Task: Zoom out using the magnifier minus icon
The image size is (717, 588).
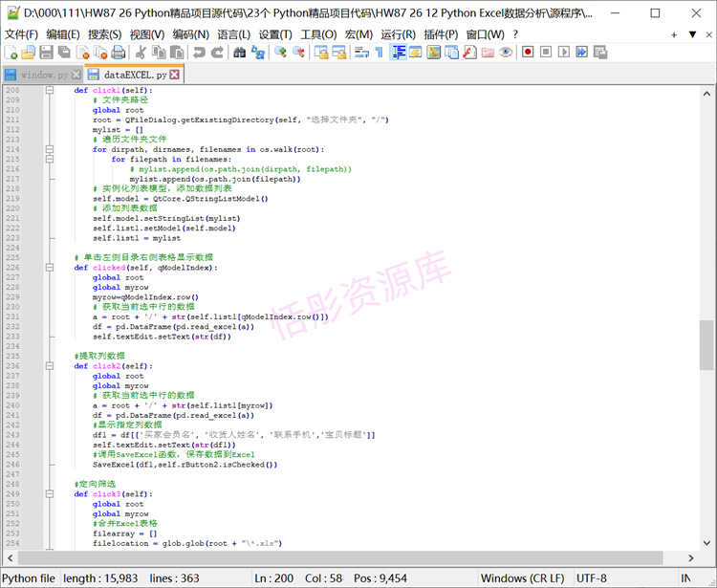Action: [298, 53]
